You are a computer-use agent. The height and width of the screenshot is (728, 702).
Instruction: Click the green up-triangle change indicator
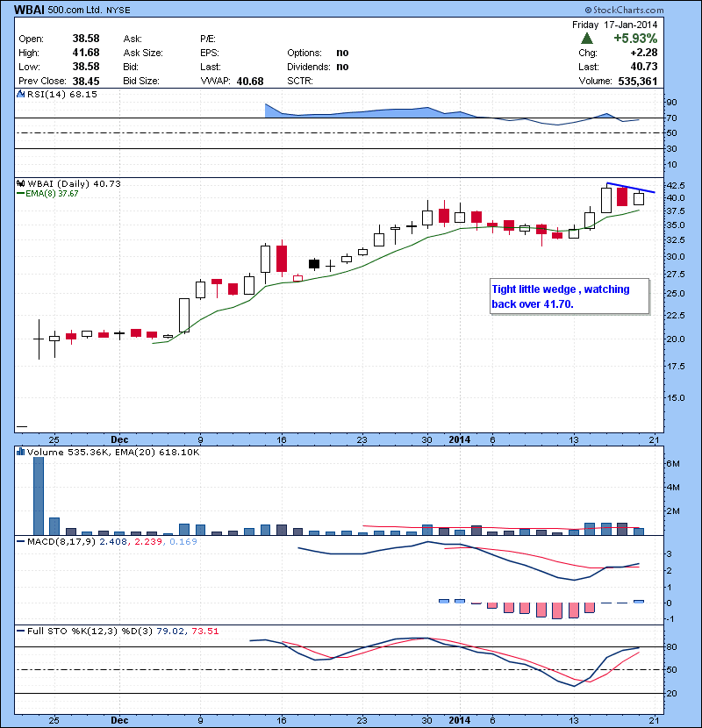(587, 38)
